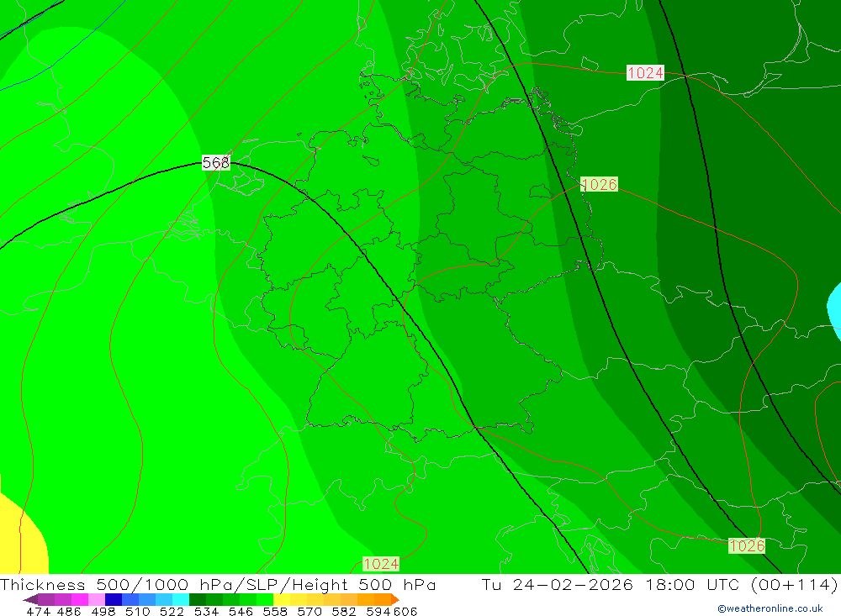Click the dark blue legend swatch

[x=114, y=599]
